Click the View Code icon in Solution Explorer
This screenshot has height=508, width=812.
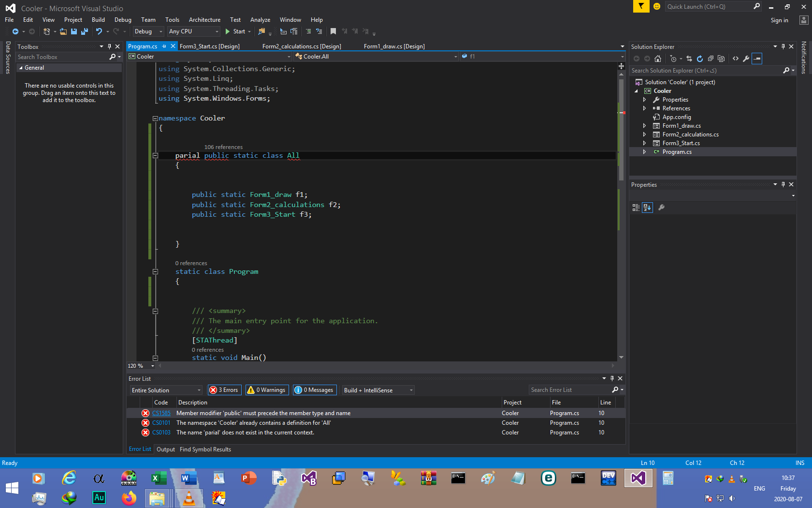(736, 59)
